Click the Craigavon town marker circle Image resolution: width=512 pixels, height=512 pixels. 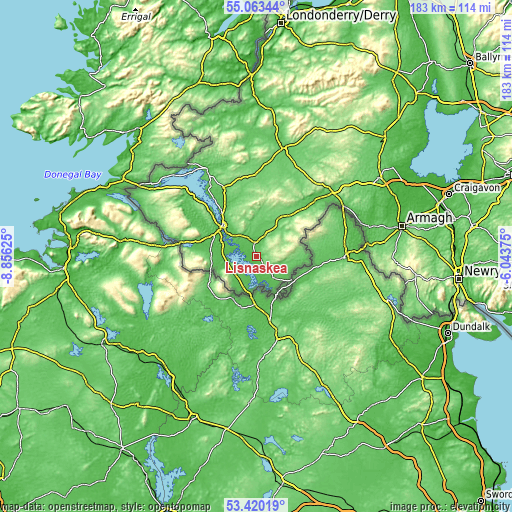[x=449, y=194]
